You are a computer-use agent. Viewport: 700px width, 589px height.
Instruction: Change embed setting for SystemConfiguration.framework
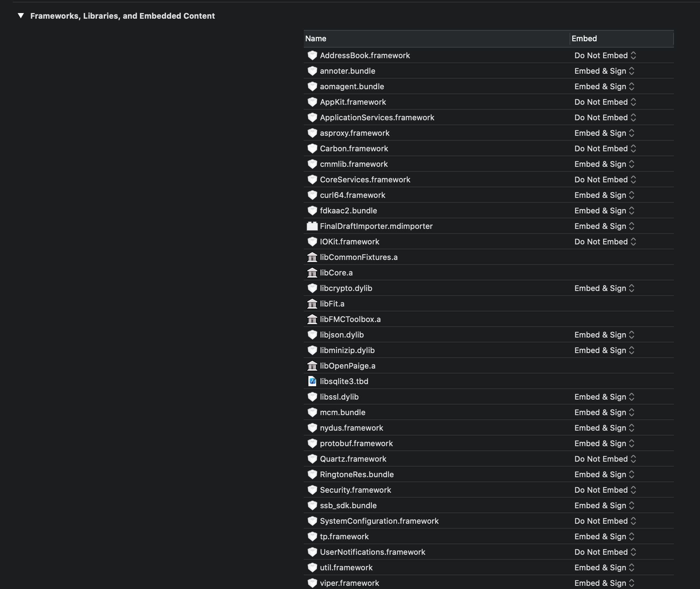[605, 521]
